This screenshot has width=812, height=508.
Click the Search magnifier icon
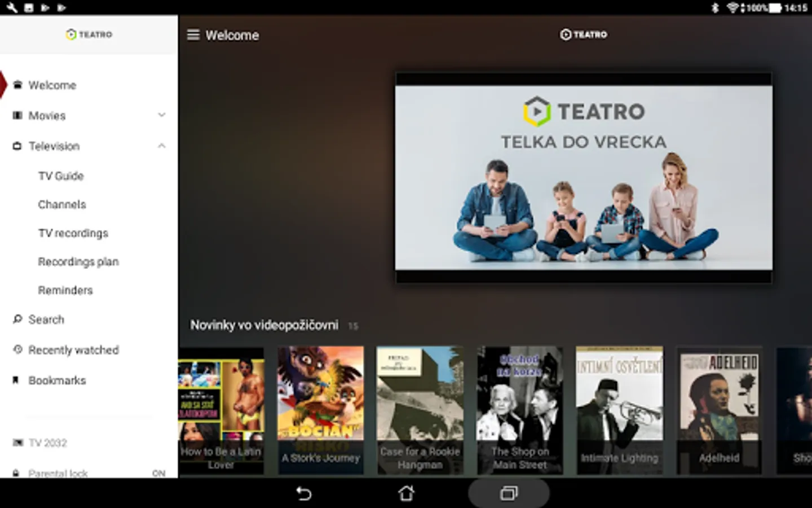[x=17, y=319]
